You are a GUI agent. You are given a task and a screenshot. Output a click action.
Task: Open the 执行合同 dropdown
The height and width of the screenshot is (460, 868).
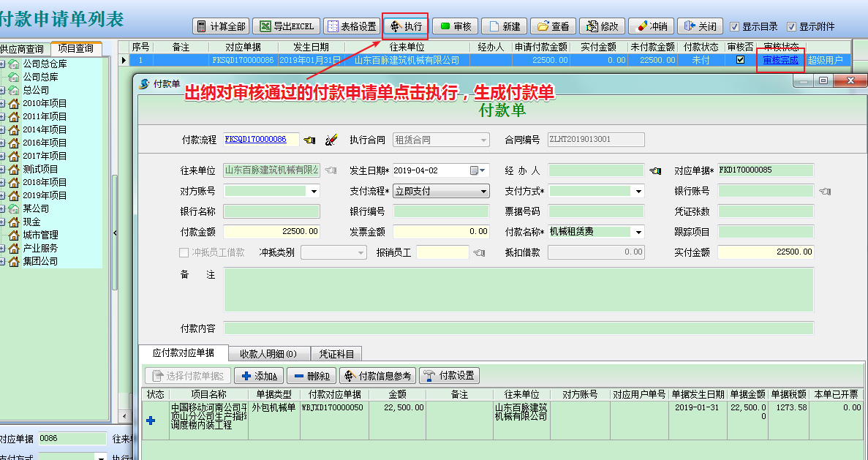click(484, 140)
